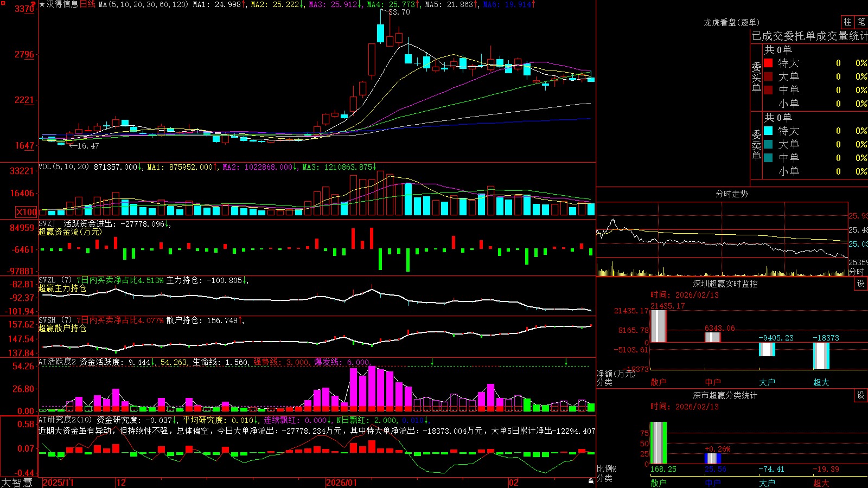Click the 16.47 low price label

point(88,146)
